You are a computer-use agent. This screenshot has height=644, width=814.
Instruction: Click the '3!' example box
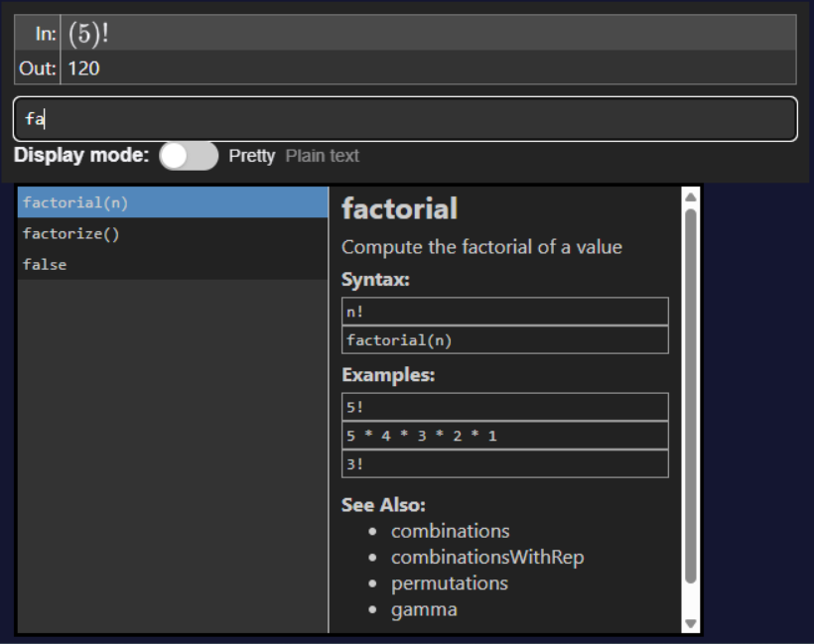coord(505,462)
